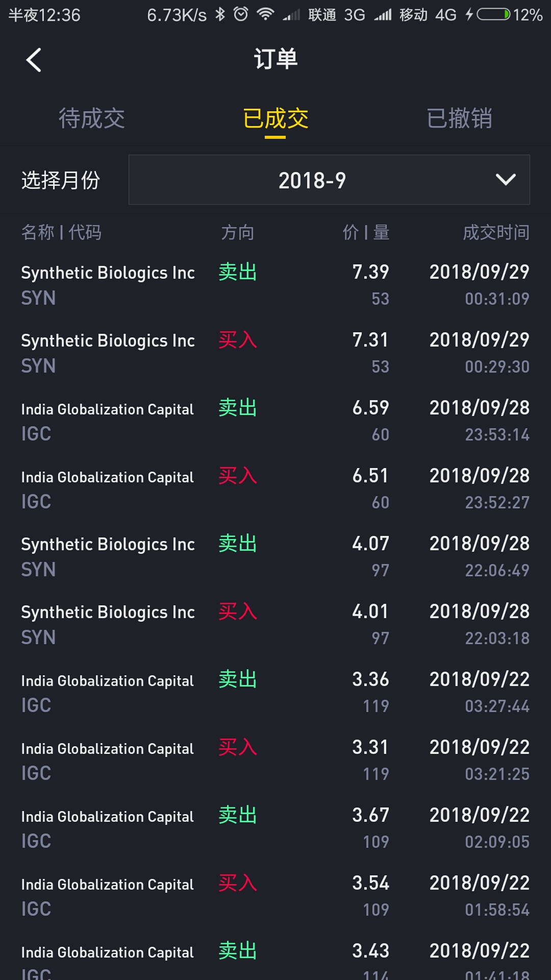Screen dimensions: 551x980
Task: Select SYN sell order at 4.07
Action: click(275, 556)
